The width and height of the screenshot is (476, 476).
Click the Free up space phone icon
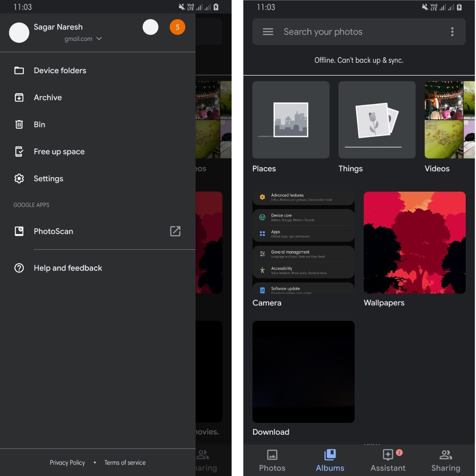pos(19,152)
